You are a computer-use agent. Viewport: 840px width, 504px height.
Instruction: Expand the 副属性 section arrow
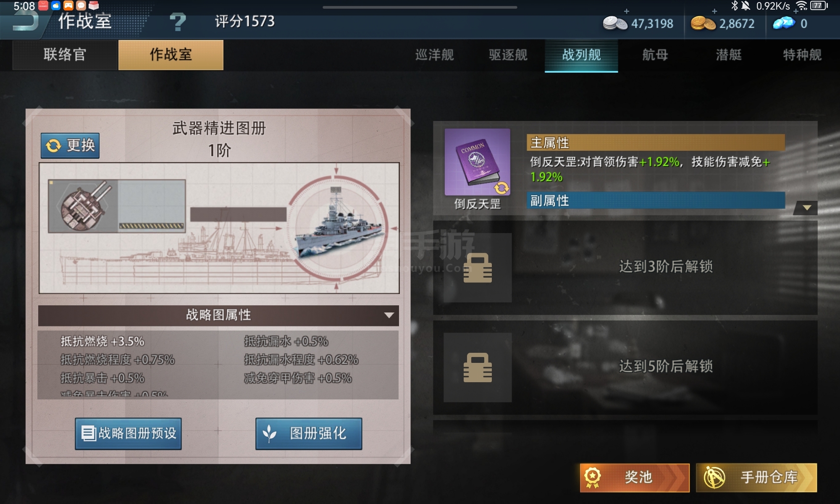(806, 207)
